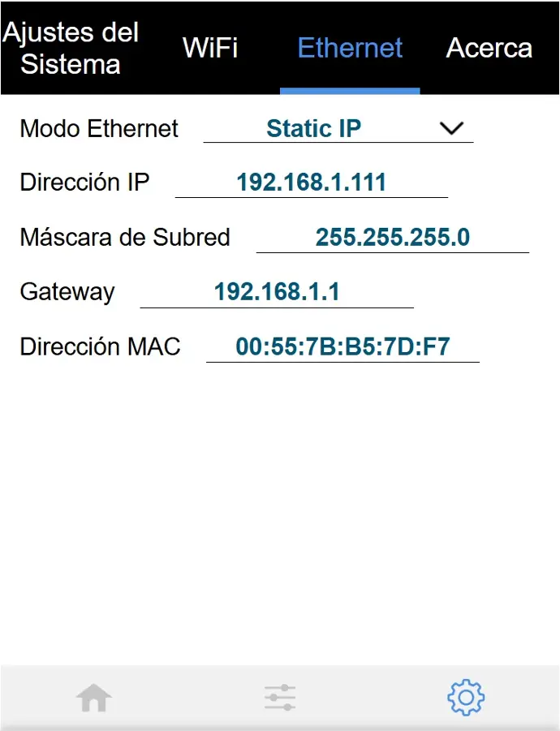Edit the Máscara de Subred field

click(x=393, y=237)
